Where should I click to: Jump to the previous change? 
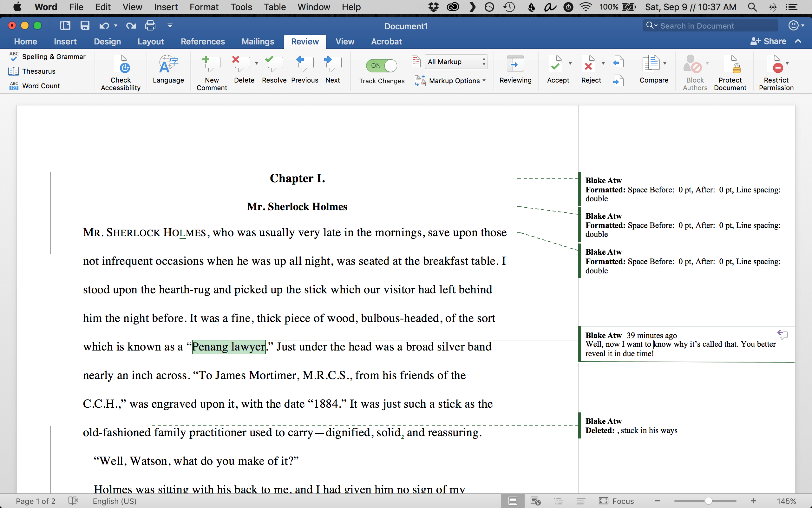pos(618,62)
